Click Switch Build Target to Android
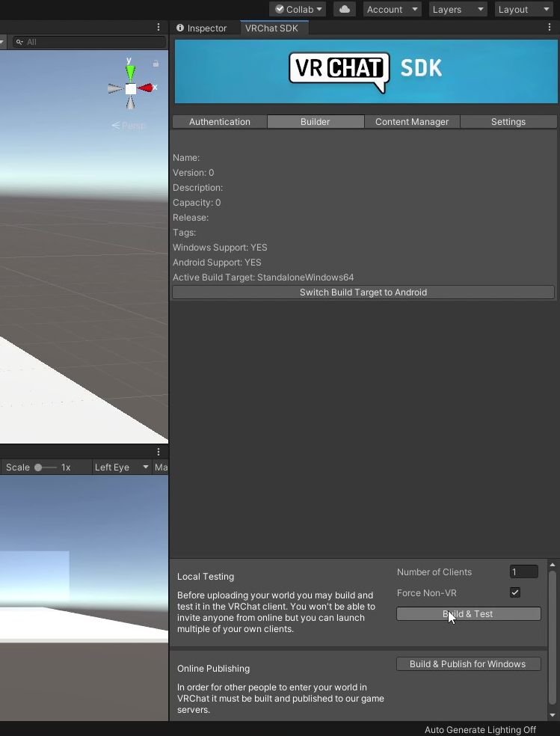This screenshot has width=560, height=736. 363,292
